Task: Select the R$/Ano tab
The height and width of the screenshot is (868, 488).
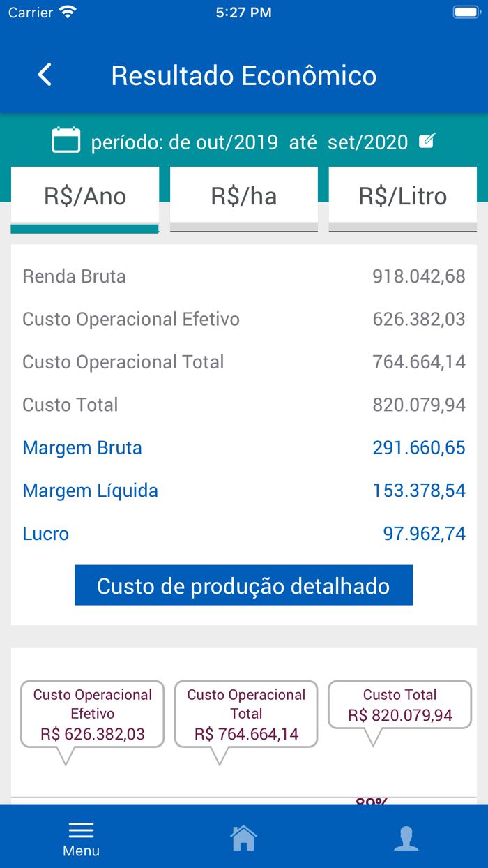Action: click(x=84, y=196)
